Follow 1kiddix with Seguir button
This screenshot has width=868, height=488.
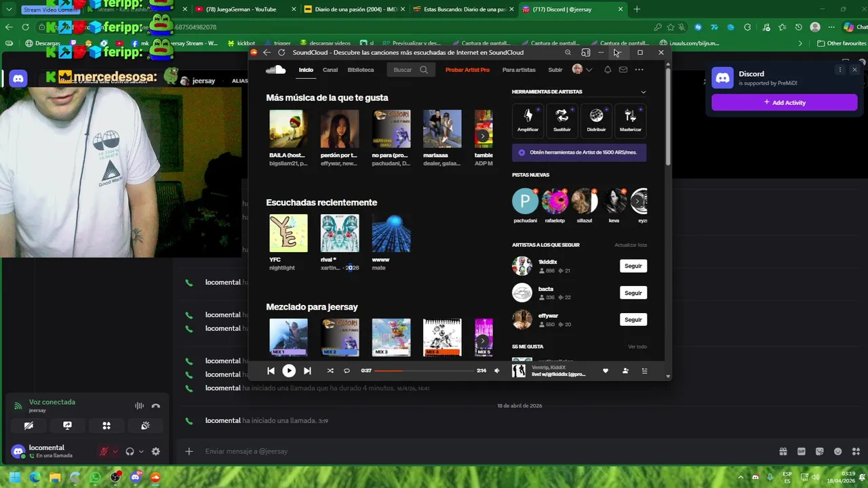(633, 266)
